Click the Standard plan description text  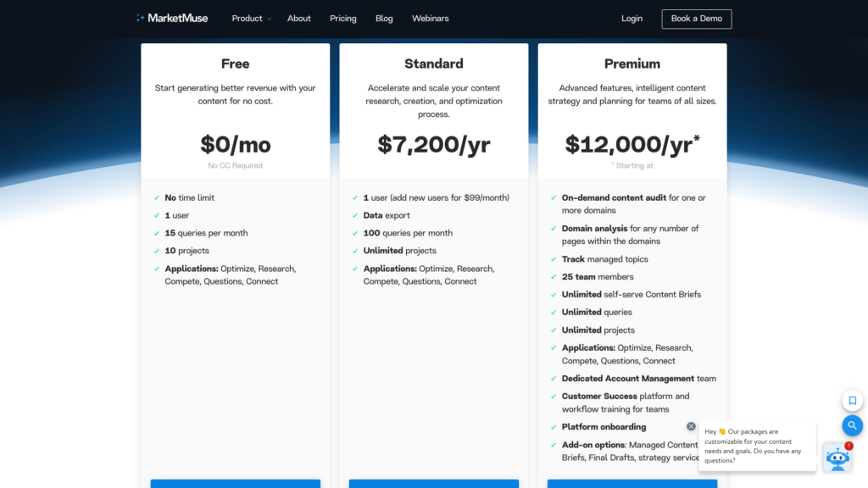pos(433,102)
